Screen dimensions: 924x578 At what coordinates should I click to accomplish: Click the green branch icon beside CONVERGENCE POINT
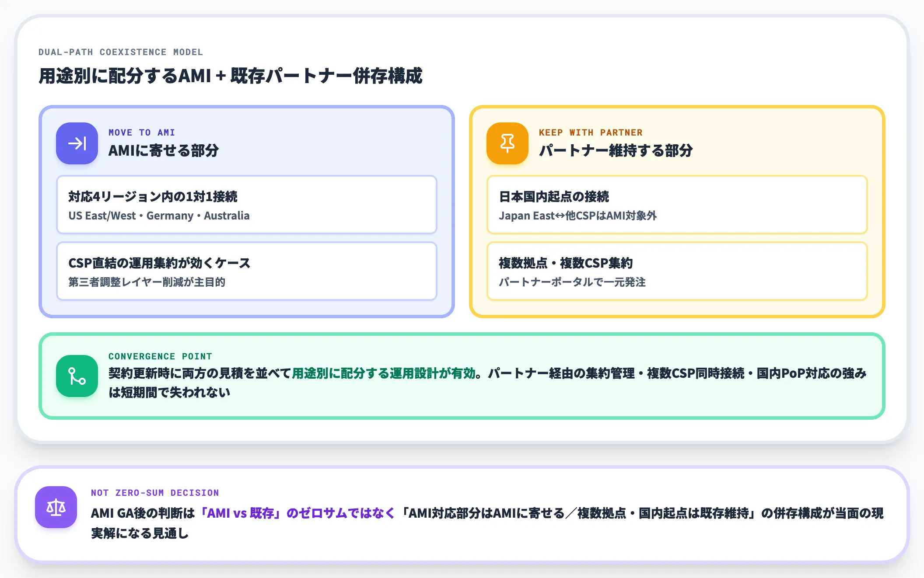click(77, 376)
